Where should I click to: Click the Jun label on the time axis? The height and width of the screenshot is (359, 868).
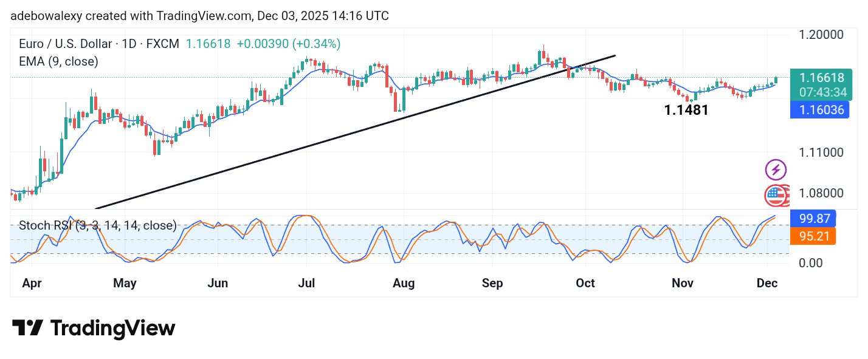coord(218,284)
